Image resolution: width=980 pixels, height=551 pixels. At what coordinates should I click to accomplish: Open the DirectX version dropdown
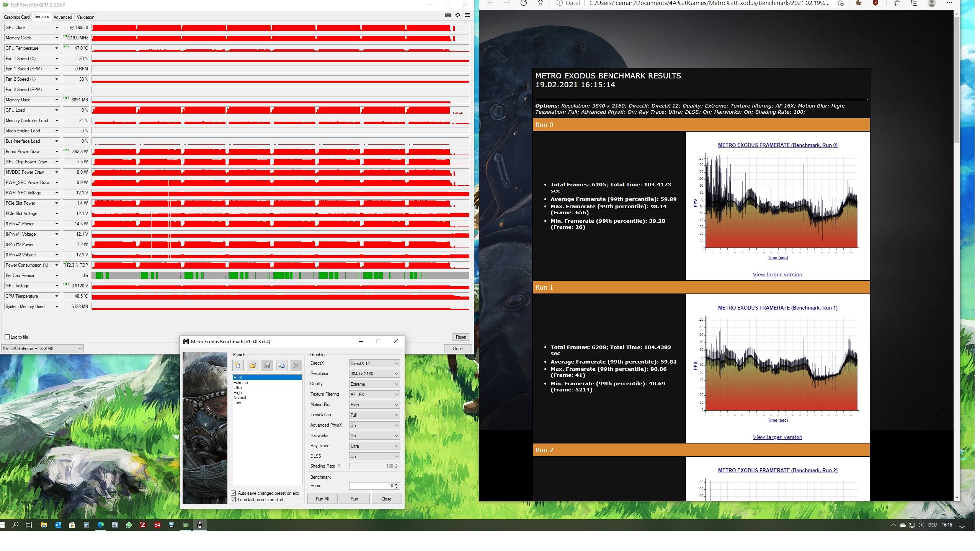point(374,364)
